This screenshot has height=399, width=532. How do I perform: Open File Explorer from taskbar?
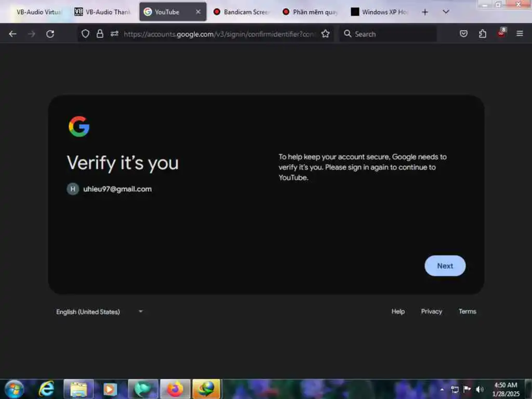pyautogui.click(x=79, y=389)
